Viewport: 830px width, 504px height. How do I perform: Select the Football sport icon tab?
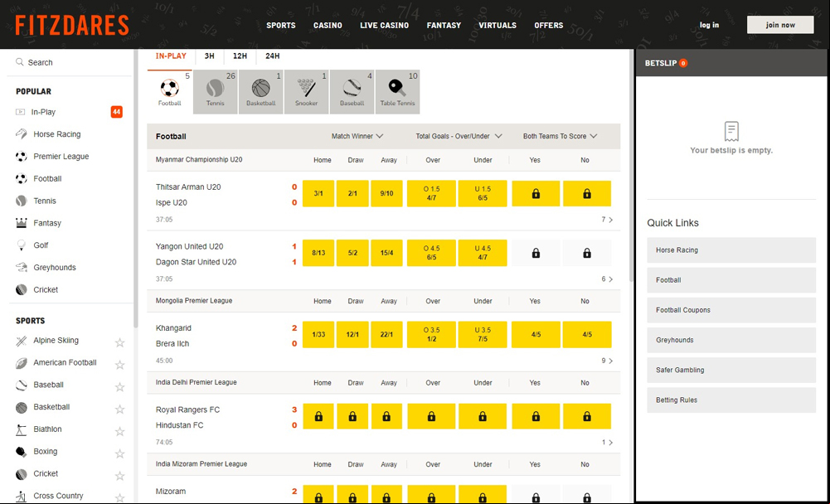pos(169,91)
